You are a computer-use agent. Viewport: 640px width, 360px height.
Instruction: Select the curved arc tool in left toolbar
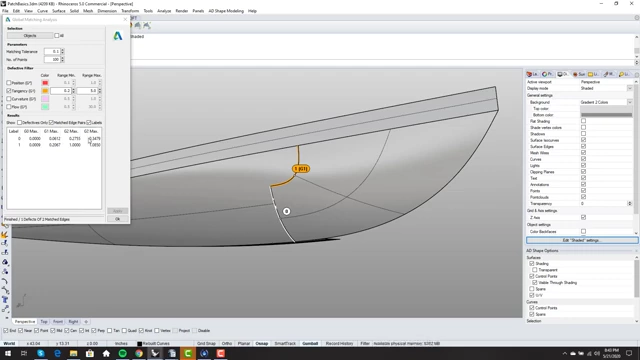[x=5, y=281]
